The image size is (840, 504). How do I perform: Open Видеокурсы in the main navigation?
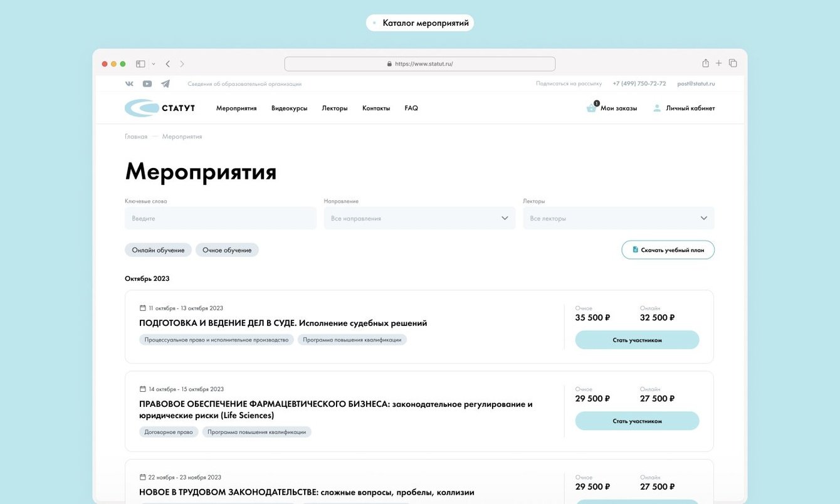coord(290,108)
